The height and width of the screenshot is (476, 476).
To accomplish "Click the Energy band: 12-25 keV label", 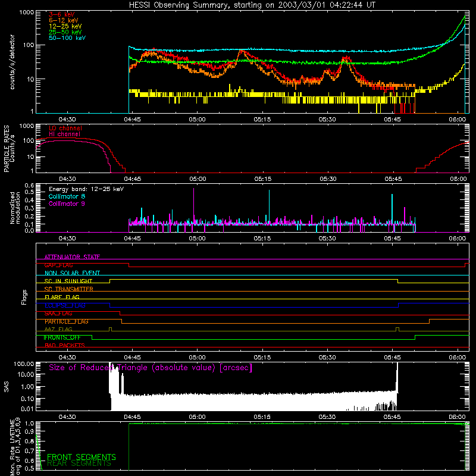I will 86,189.
